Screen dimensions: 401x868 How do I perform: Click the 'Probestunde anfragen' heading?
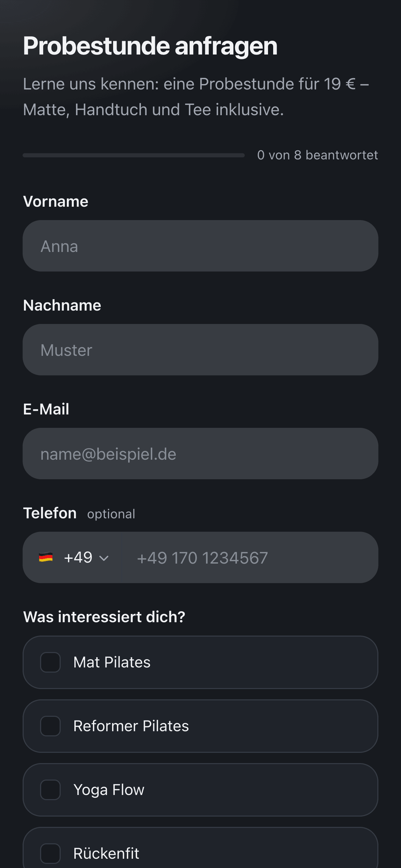coord(150,46)
